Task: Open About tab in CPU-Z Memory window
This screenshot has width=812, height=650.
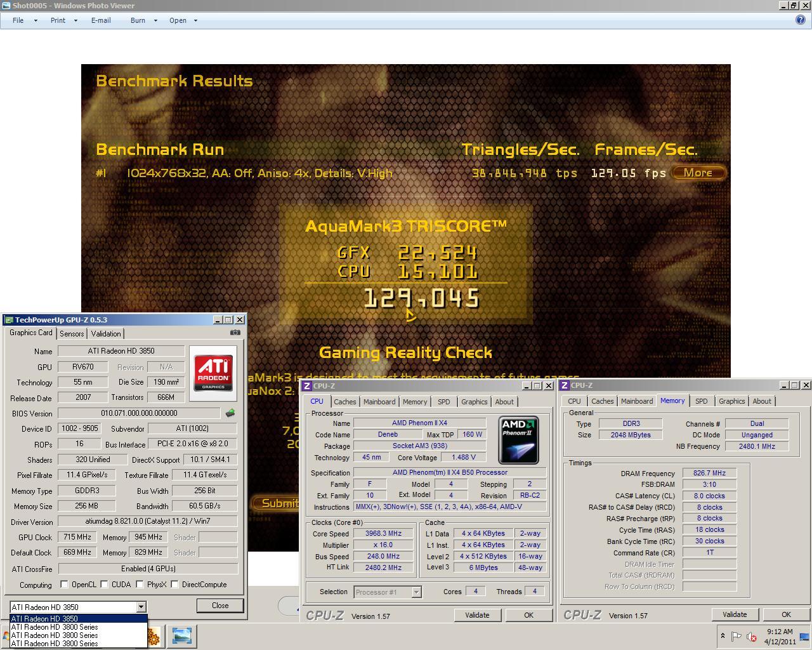Action: [x=762, y=401]
